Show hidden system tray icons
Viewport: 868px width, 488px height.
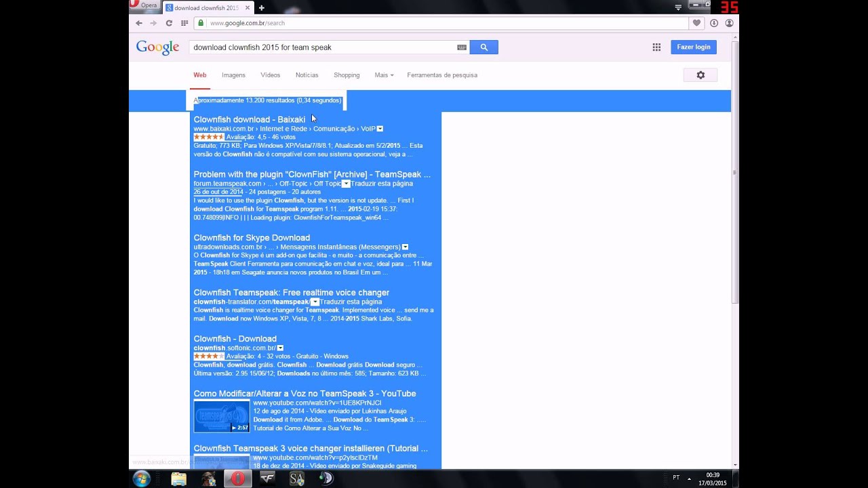pyautogui.click(x=690, y=479)
